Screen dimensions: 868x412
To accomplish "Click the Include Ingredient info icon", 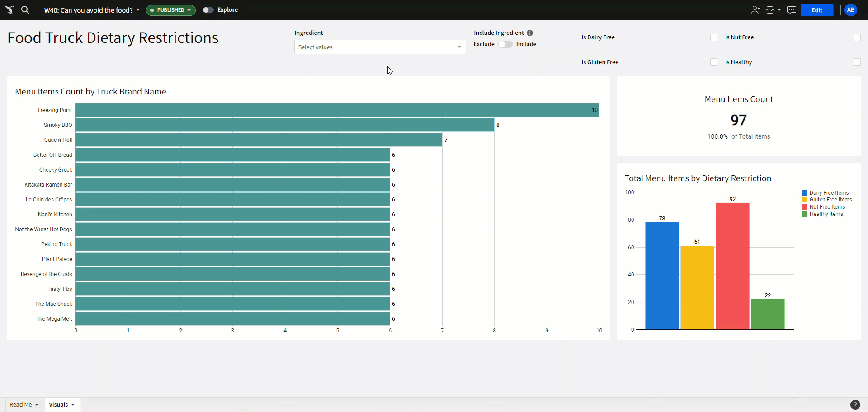I will 530,33.
